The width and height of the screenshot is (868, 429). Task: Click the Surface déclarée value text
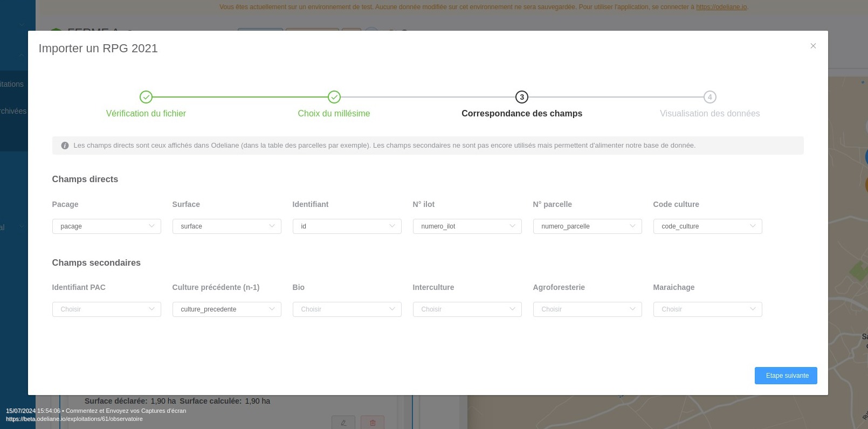163,401
